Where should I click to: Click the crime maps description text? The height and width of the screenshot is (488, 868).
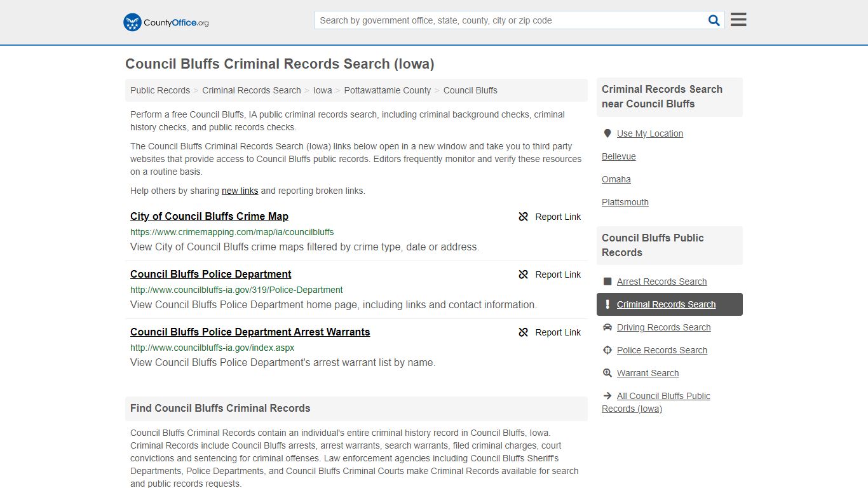pos(305,247)
